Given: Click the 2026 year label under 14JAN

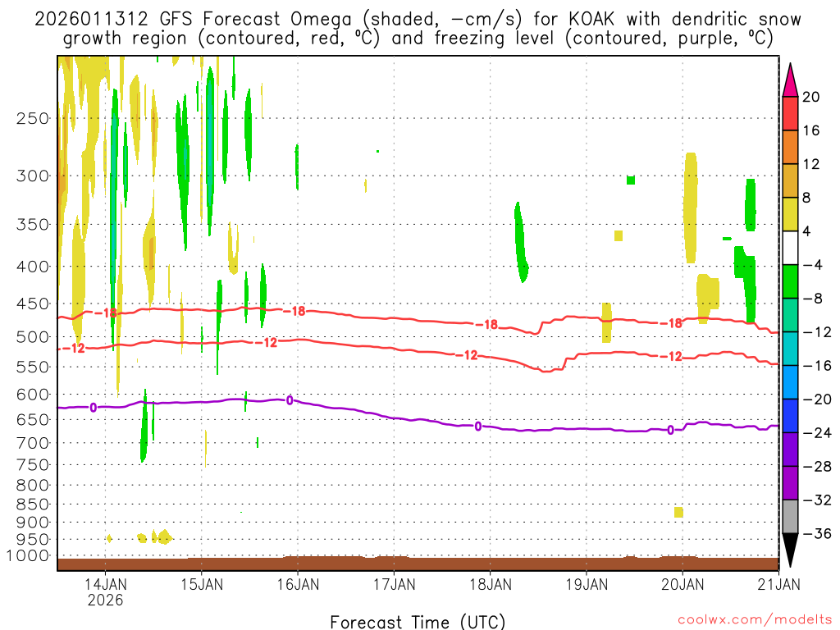Looking at the screenshot, I should [106, 600].
